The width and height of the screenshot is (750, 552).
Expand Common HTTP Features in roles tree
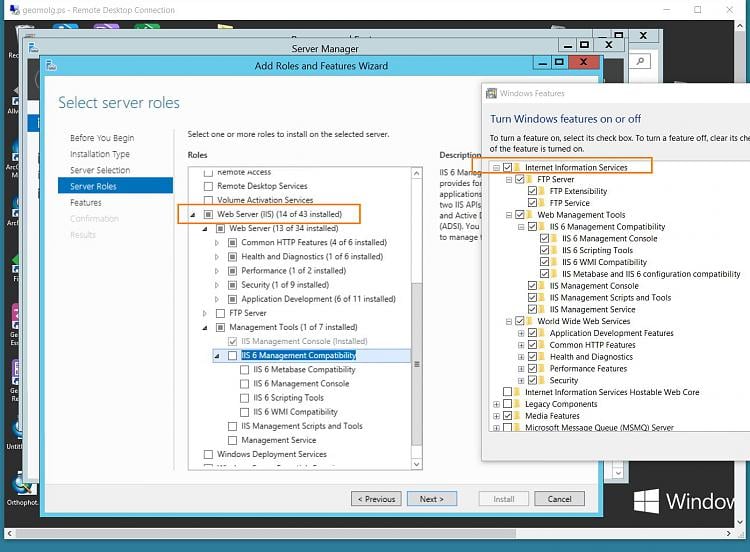pos(217,243)
